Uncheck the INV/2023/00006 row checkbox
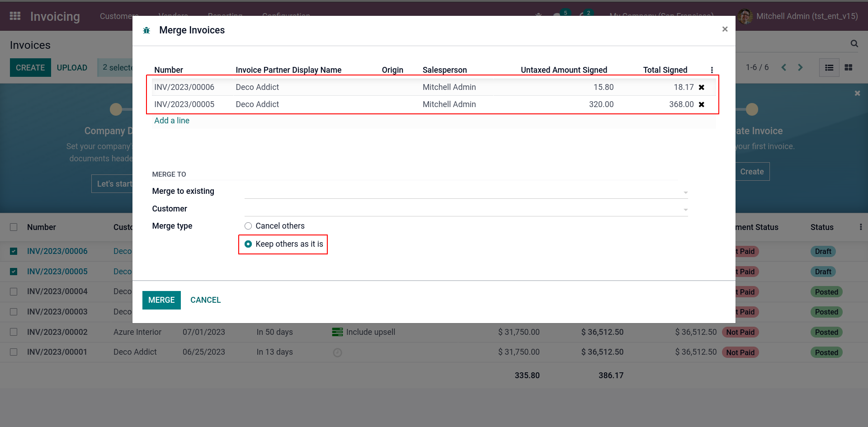868x427 pixels. pos(14,251)
